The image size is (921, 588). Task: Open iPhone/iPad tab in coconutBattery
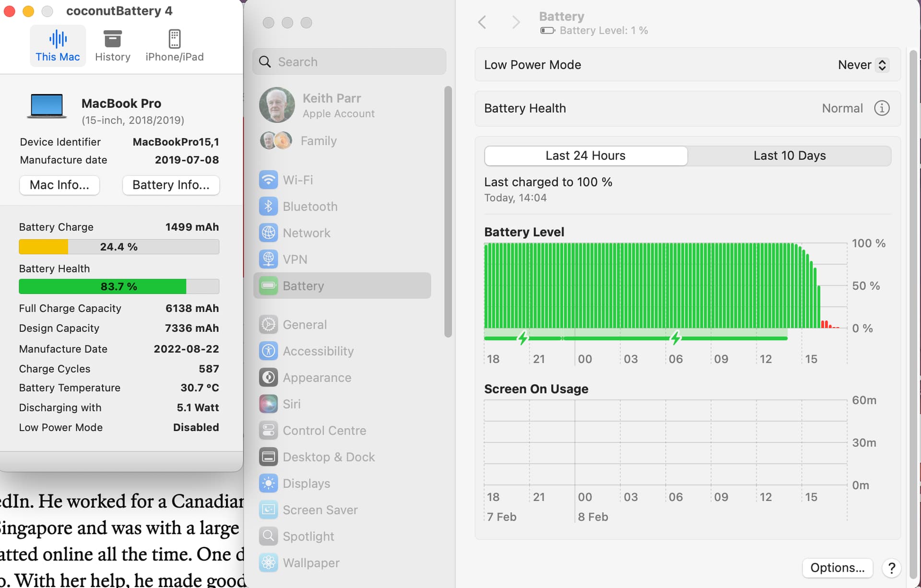175,46
